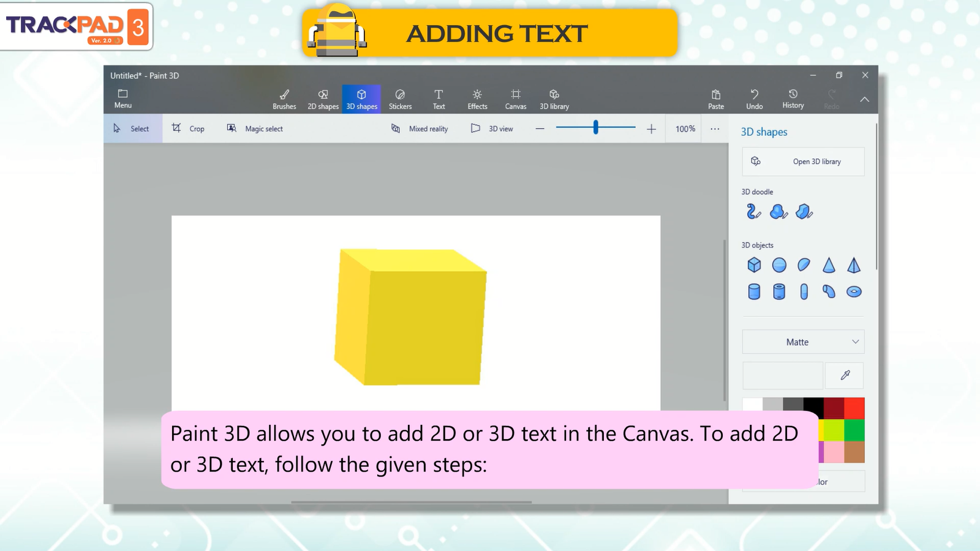This screenshot has height=551, width=980.
Task: Choose the lime green color swatch
Action: click(x=834, y=430)
